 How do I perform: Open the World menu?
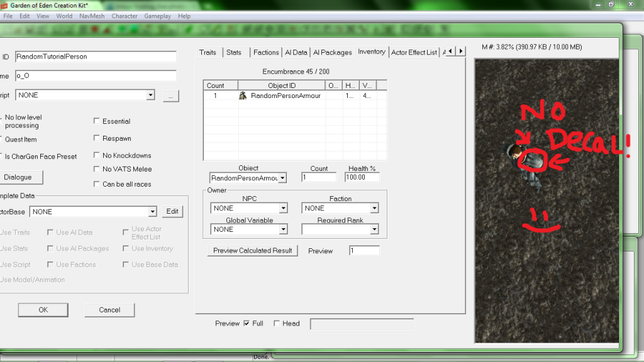coord(64,16)
